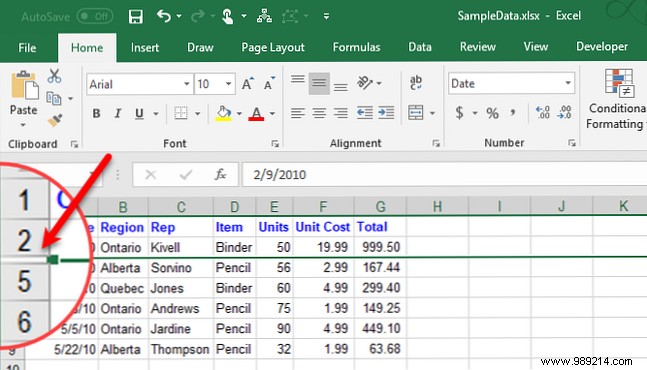Click the Redo arrow icon
Image resolution: width=647 pixels, height=370 pixels.
pyautogui.click(x=197, y=16)
